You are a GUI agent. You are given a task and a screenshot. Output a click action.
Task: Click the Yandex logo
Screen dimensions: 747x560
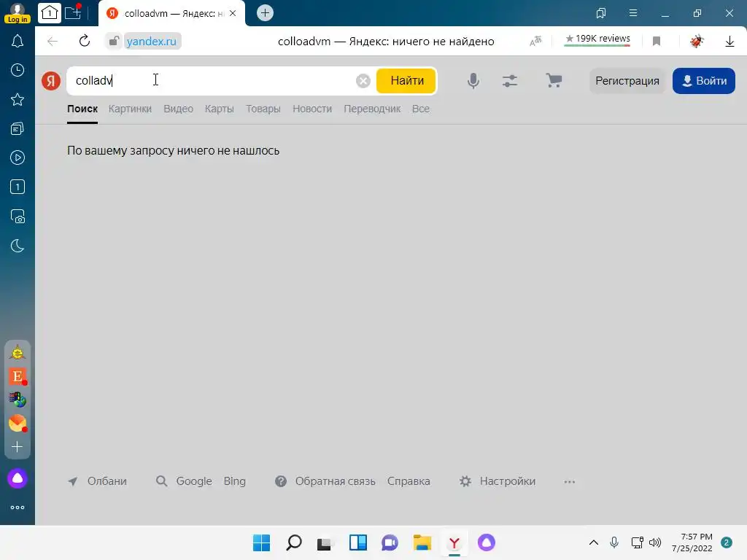[51, 80]
